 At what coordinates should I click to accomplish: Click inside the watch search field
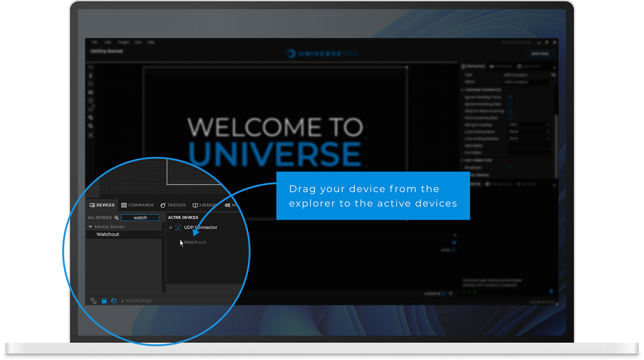coord(140,217)
